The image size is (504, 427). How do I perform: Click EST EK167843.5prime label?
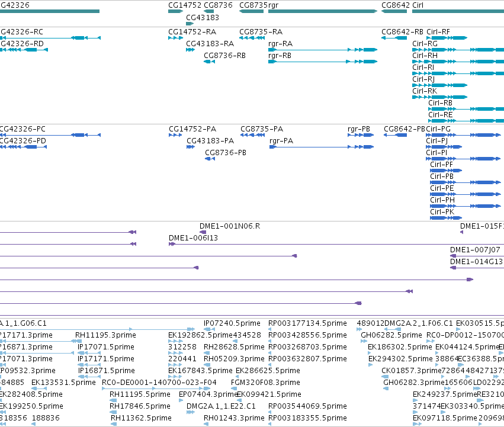(x=200, y=371)
